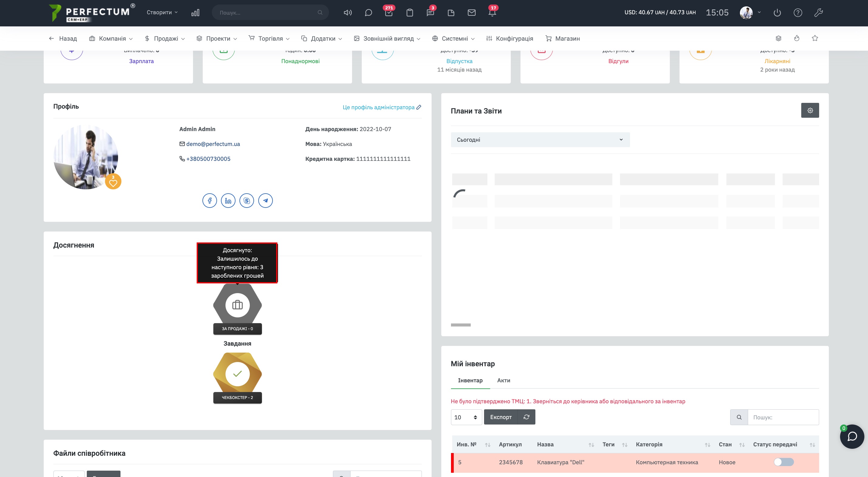Click the layers icon in navigation bar
The width and height of the screenshot is (868, 477).
coord(778,39)
